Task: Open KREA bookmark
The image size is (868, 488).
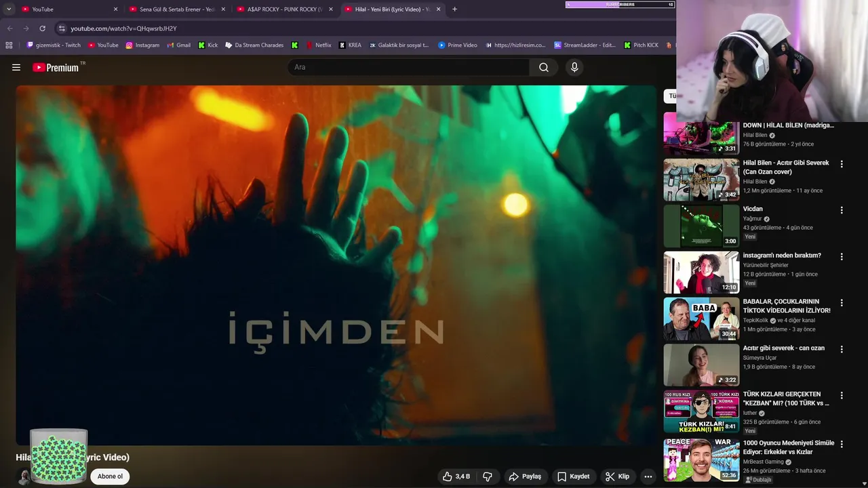Action: click(350, 45)
